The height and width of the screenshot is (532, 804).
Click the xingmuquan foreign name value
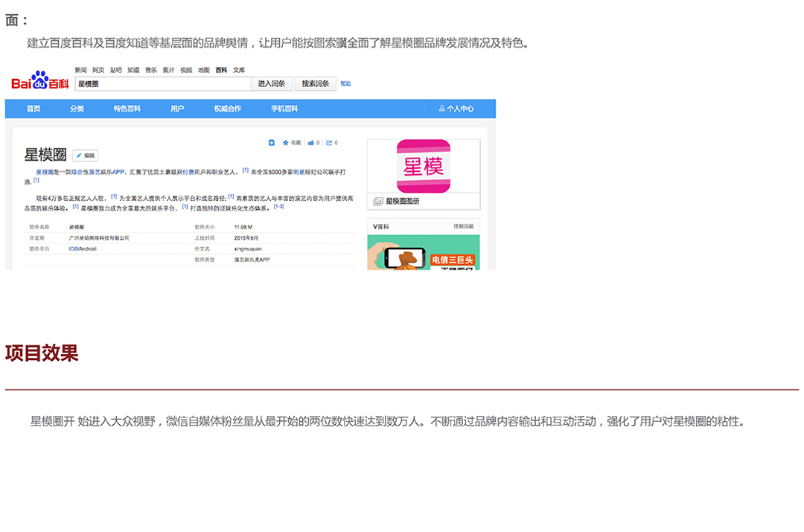click(248, 249)
